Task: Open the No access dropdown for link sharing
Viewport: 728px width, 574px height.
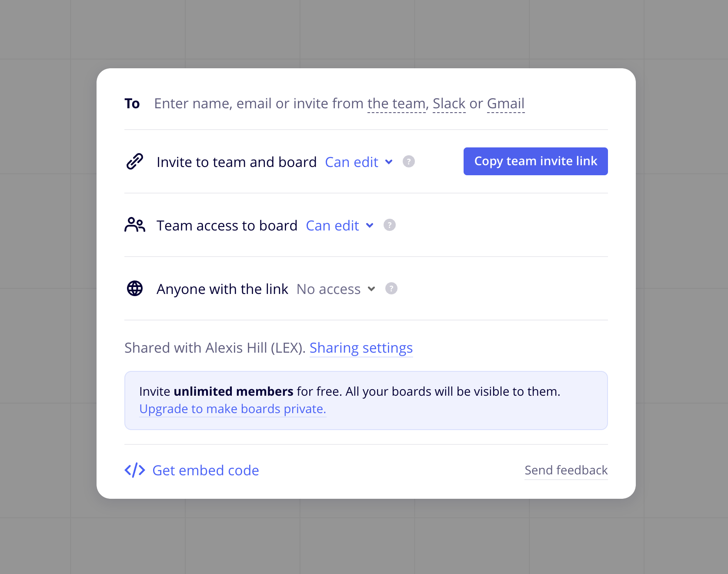Action: [336, 289]
